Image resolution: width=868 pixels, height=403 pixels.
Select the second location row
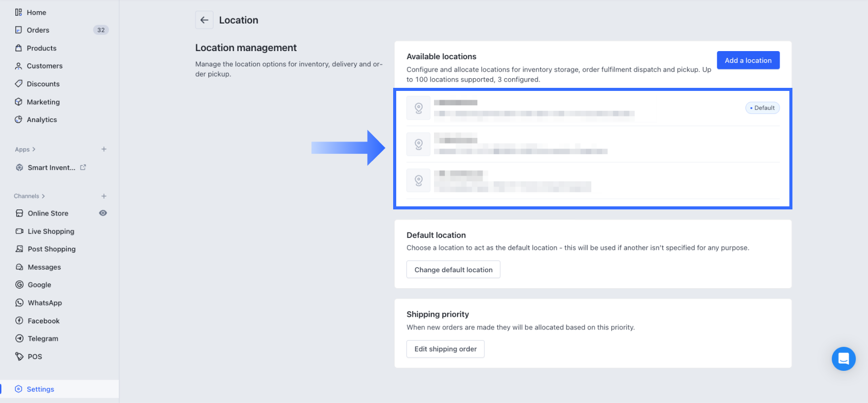coord(592,144)
